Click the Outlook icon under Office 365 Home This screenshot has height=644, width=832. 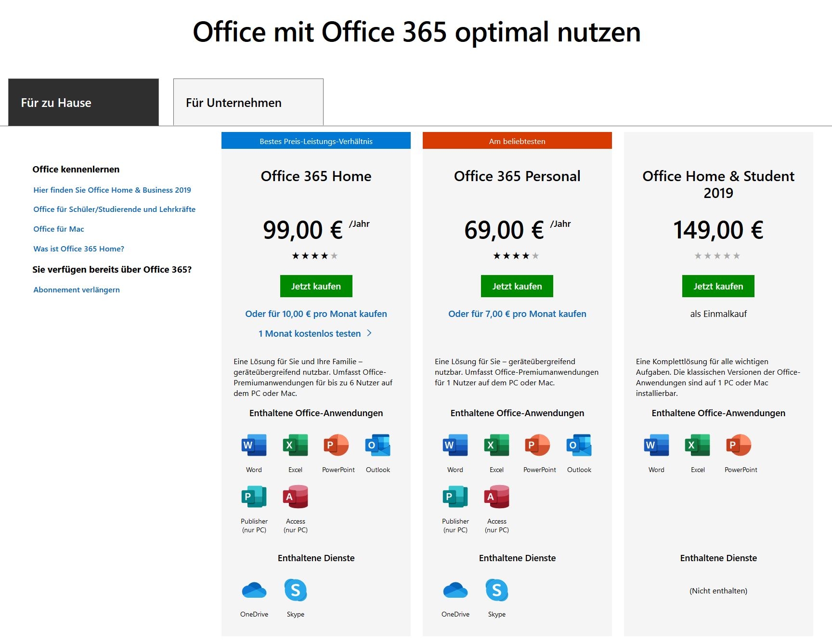click(377, 445)
